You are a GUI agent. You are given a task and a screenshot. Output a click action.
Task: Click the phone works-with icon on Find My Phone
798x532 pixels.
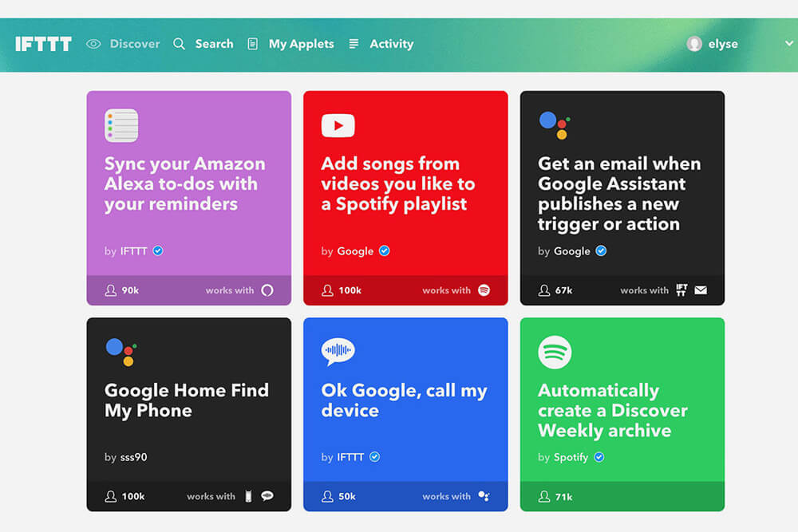coord(249,496)
